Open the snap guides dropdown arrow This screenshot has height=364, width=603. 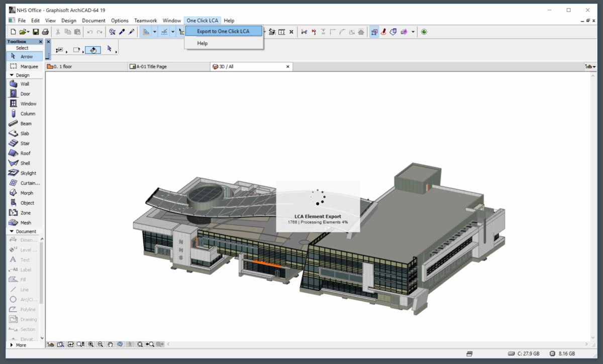173,32
